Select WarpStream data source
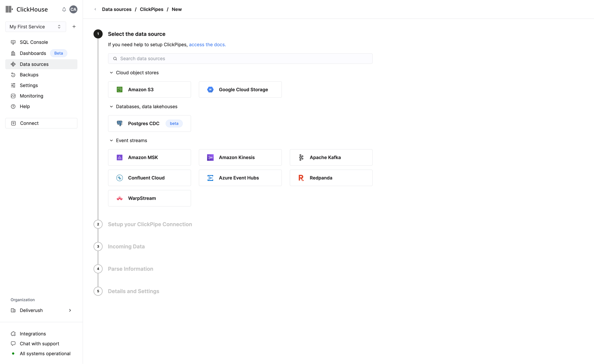 (x=149, y=198)
